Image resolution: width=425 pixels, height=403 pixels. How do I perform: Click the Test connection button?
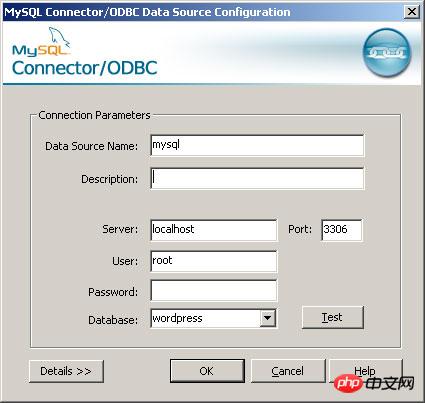coord(332,317)
